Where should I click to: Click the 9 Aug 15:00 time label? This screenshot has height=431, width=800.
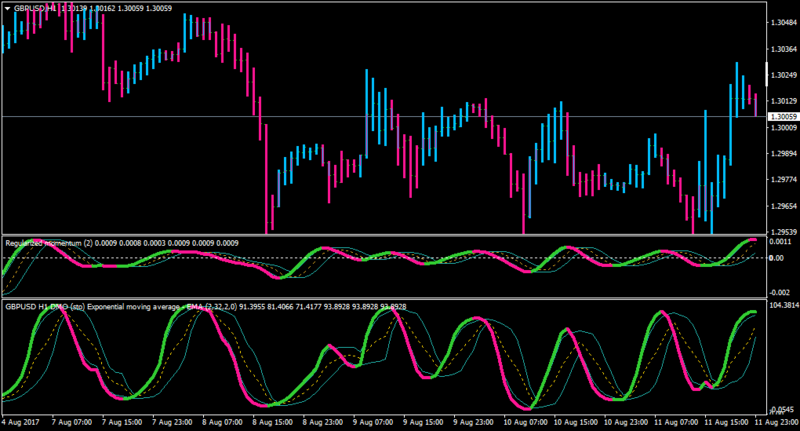(x=423, y=422)
